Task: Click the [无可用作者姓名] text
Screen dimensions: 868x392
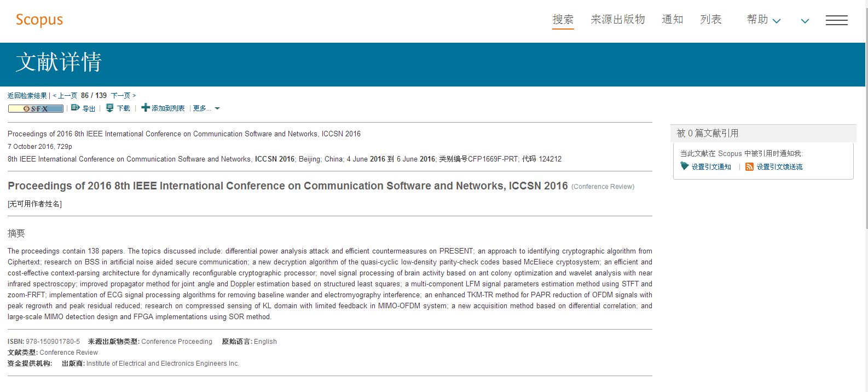Action: click(34, 204)
